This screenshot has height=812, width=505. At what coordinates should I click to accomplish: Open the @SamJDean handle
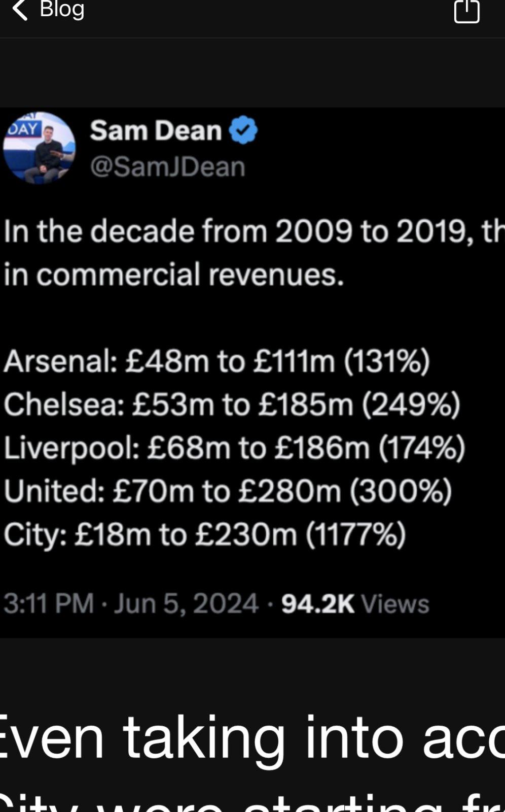(x=167, y=166)
